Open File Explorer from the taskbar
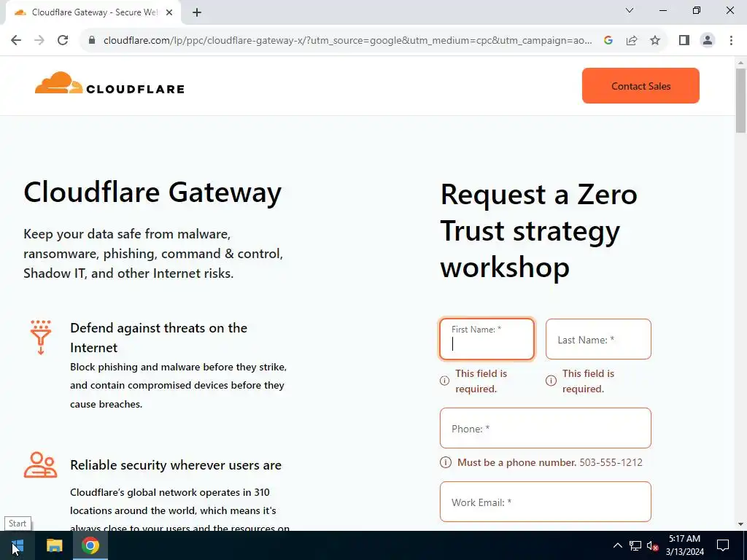 54,545
